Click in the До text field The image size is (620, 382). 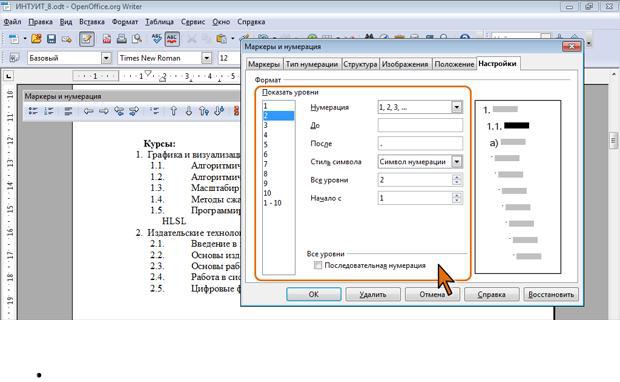click(x=420, y=125)
